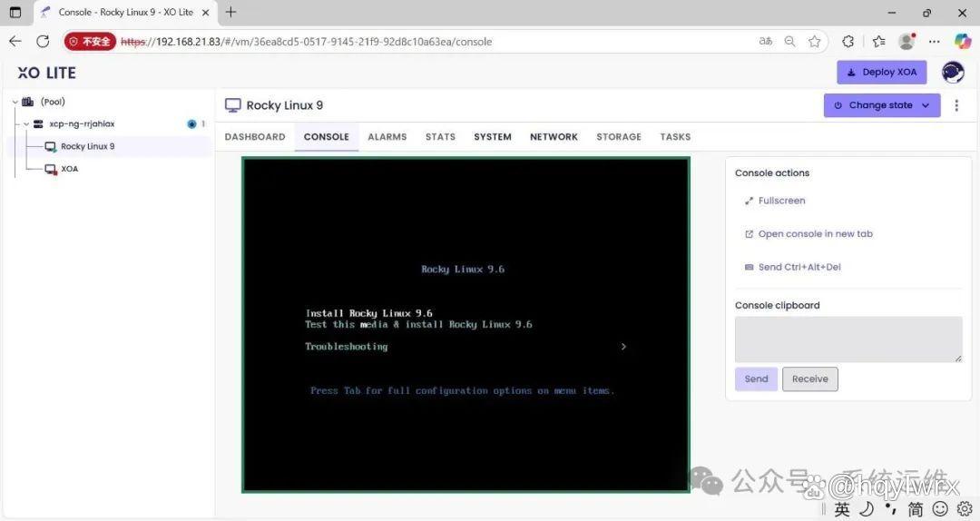Click the browser back arrow
This screenshot has width=980, height=521.
(15, 41)
